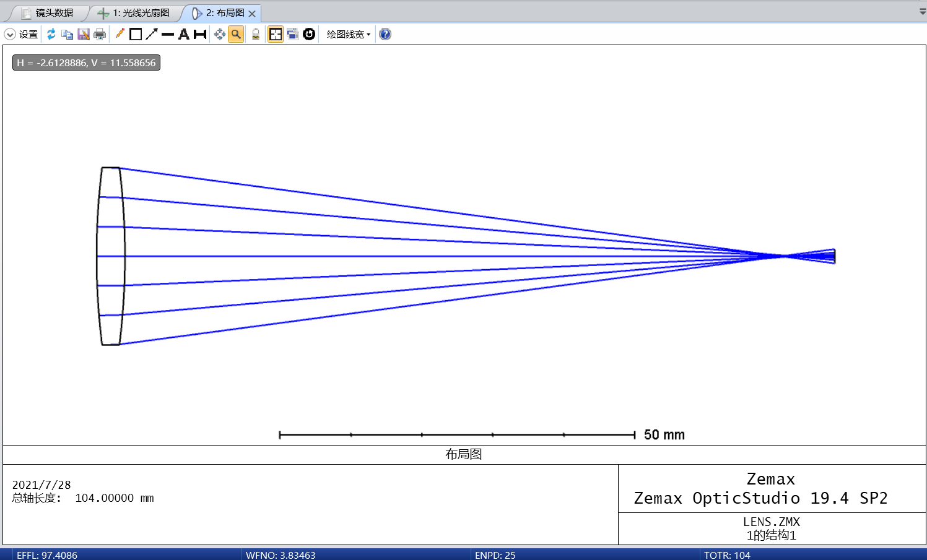Click the 布局图 title text below plot
Screen dimensions: 927x560
(464, 454)
